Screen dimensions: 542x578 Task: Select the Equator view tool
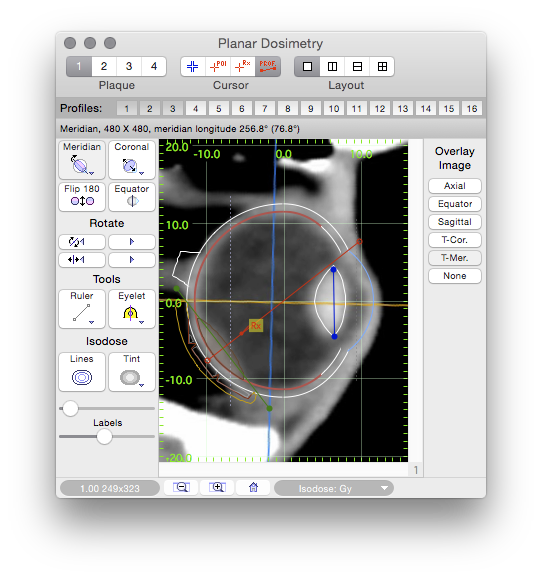[132, 196]
